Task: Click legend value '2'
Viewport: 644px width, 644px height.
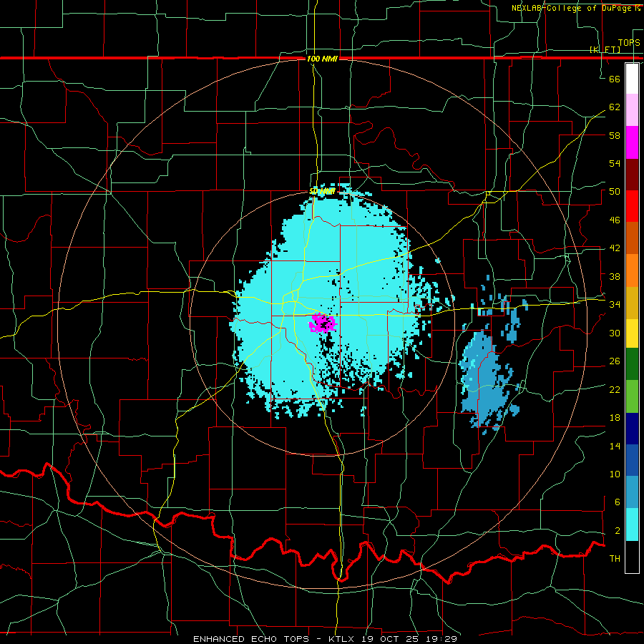Action: point(618,531)
